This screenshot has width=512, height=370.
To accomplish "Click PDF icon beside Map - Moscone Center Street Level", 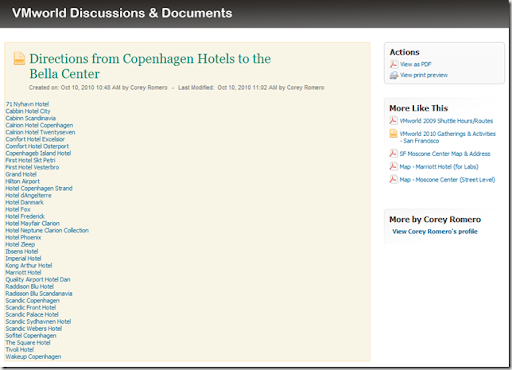I will click(x=393, y=179).
